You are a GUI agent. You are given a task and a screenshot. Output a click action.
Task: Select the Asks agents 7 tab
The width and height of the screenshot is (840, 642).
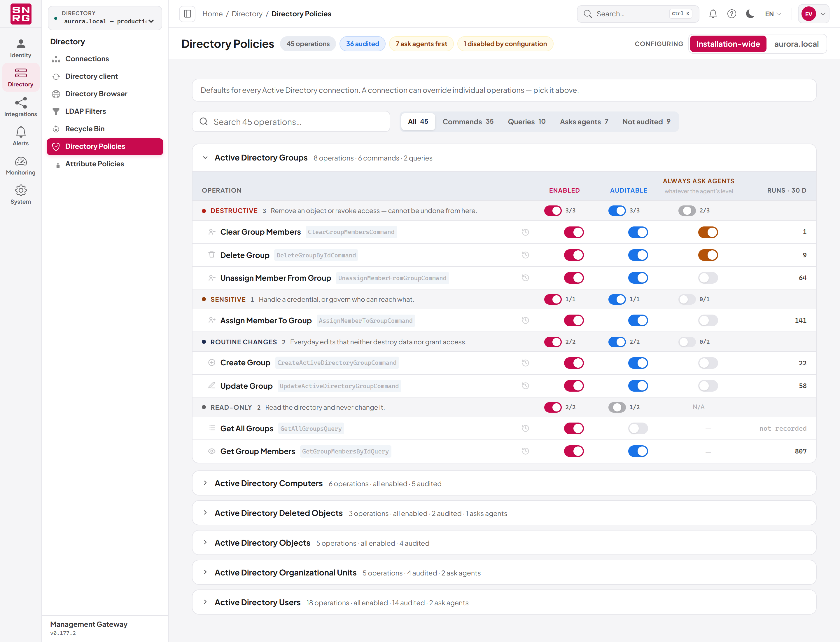(x=584, y=121)
